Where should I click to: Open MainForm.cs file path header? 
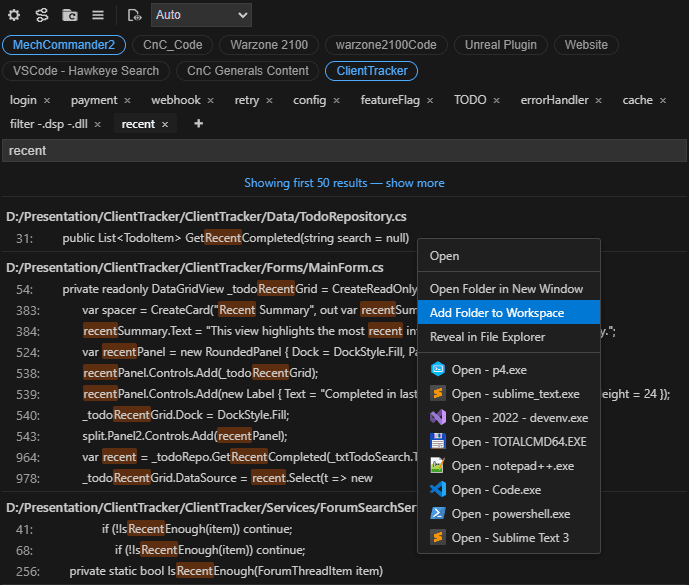point(195,268)
